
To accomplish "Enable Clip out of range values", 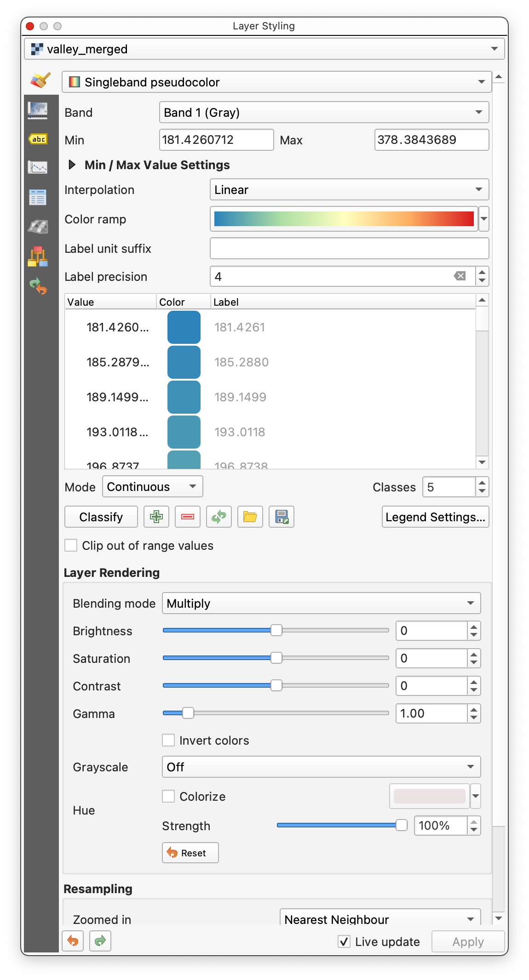I will pos(71,545).
